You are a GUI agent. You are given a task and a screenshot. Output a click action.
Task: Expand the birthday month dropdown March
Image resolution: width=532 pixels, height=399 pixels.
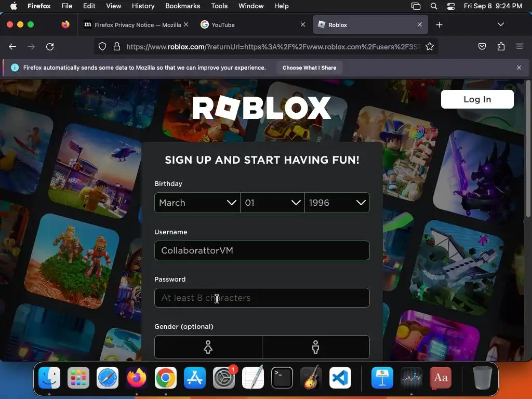pyautogui.click(x=197, y=203)
